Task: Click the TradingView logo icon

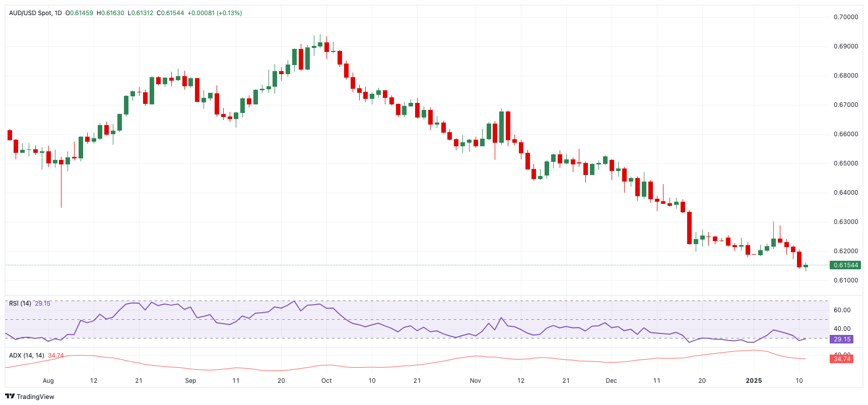Action: pos(10,396)
